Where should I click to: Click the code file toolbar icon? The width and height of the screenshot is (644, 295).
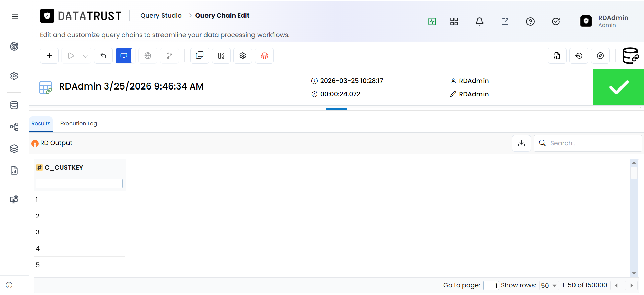557,56
